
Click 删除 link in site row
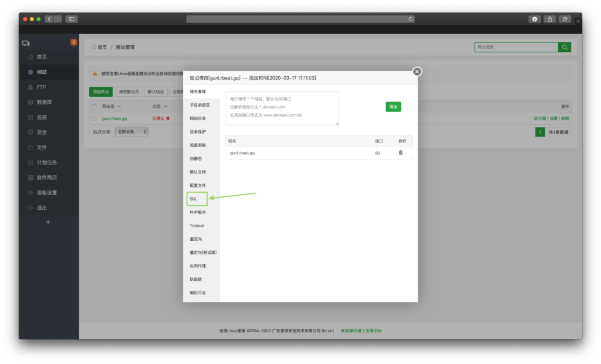point(565,118)
